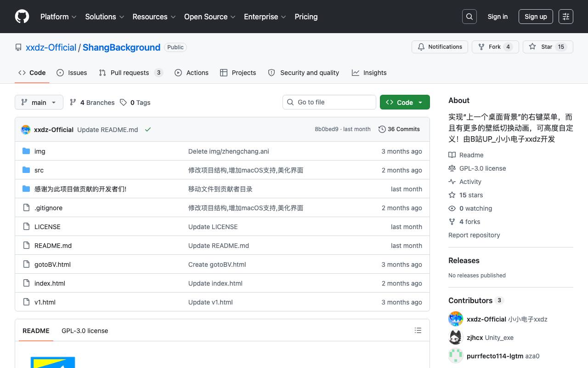Image resolution: width=588 pixels, height=368 pixels.
Task: Expand the Solutions menu
Action: pos(105,17)
